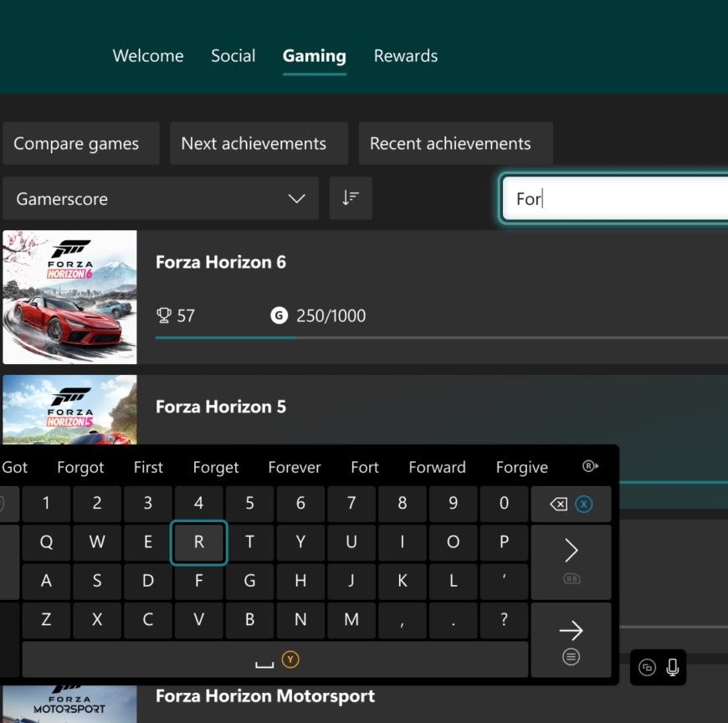Open Forza Horizon 6 cover thumbnail

point(69,297)
